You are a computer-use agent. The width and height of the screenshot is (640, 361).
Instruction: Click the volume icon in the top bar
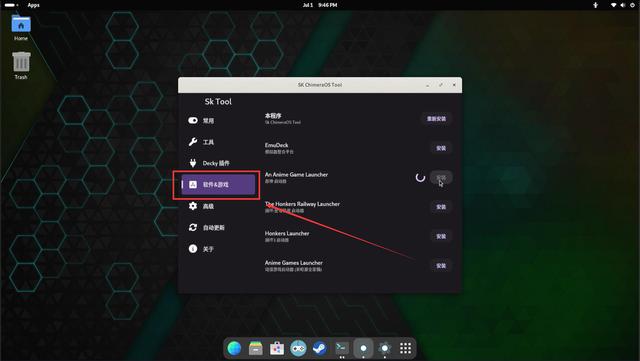pyautogui.click(x=622, y=5)
